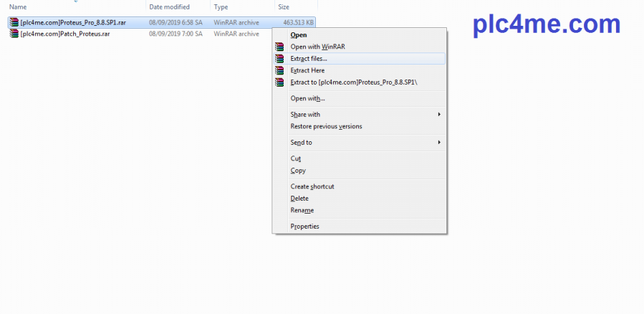The height and width of the screenshot is (314, 644).
Task: Click WinRAR icon beside Extract Here
Action: tap(279, 70)
